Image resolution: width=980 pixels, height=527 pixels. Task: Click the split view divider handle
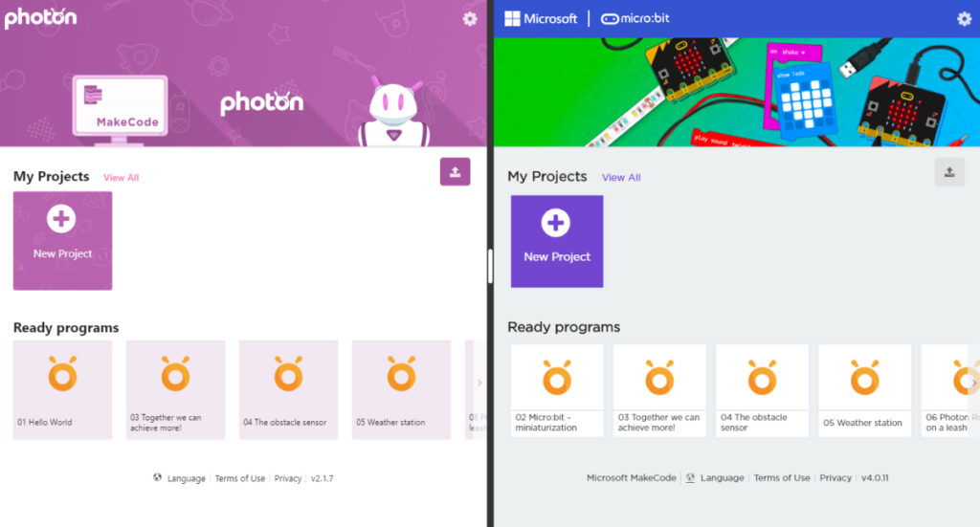tap(490, 267)
